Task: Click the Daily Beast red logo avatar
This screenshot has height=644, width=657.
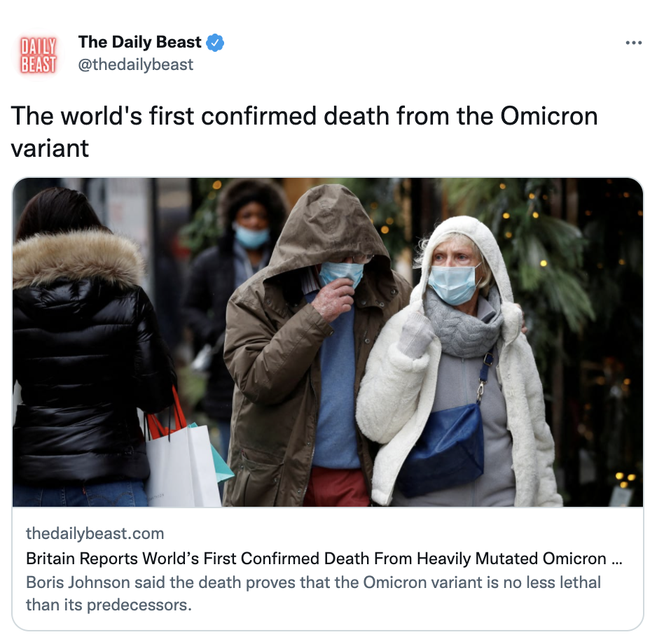Action: point(38,55)
